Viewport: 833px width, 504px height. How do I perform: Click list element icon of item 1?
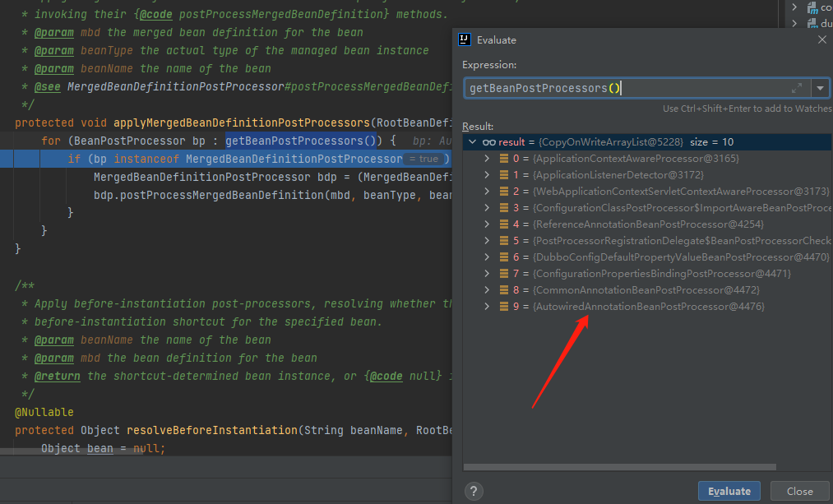click(503, 175)
